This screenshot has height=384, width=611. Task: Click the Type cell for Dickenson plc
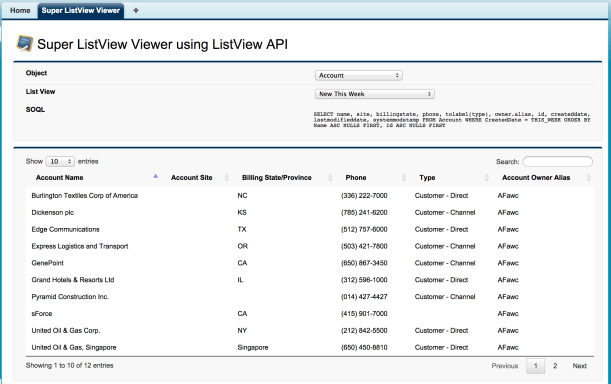pyautogui.click(x=445, y=212)
